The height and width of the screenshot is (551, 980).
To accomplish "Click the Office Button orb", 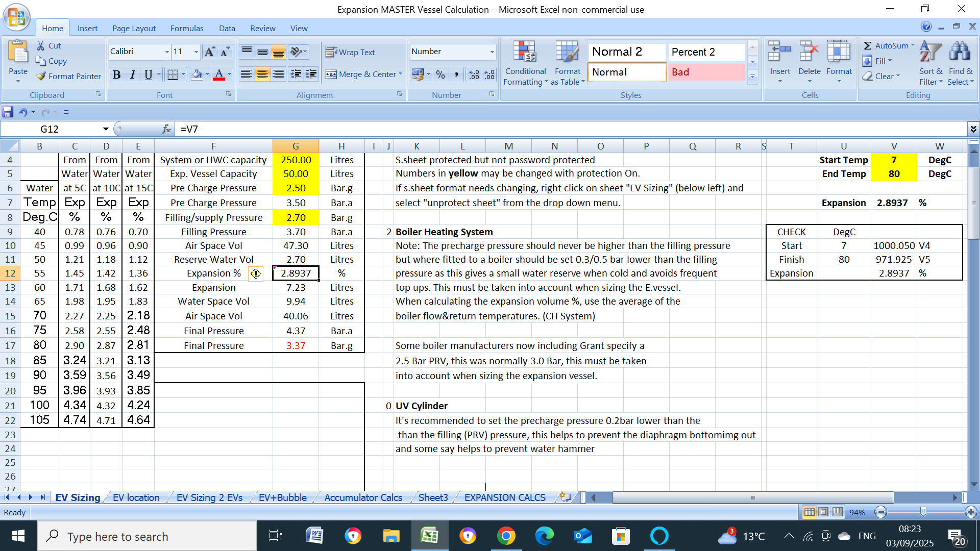I will coord(16,17).
